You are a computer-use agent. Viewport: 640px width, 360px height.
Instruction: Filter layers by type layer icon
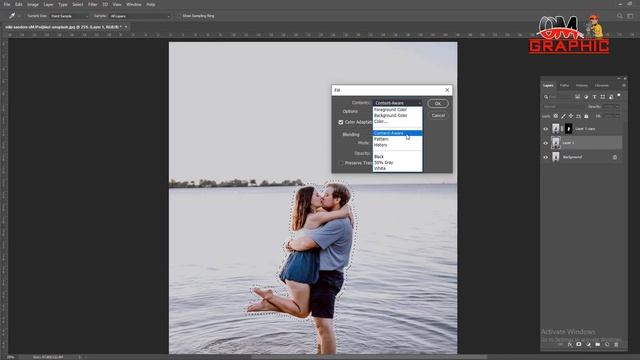pos(594,97)
